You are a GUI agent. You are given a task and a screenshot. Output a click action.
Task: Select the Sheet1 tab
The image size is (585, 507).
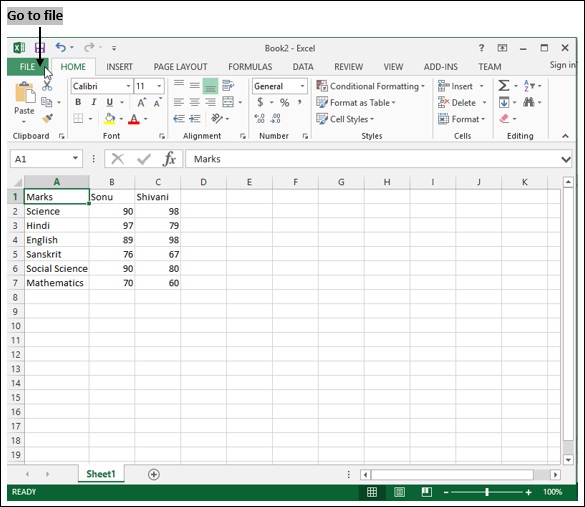pyautogui.click(x=101, y=474)
